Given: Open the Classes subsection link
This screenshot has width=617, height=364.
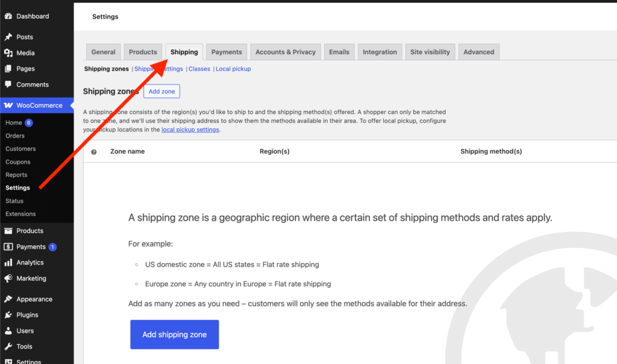Looking at the screenshot, I should (x=199, y=69).
